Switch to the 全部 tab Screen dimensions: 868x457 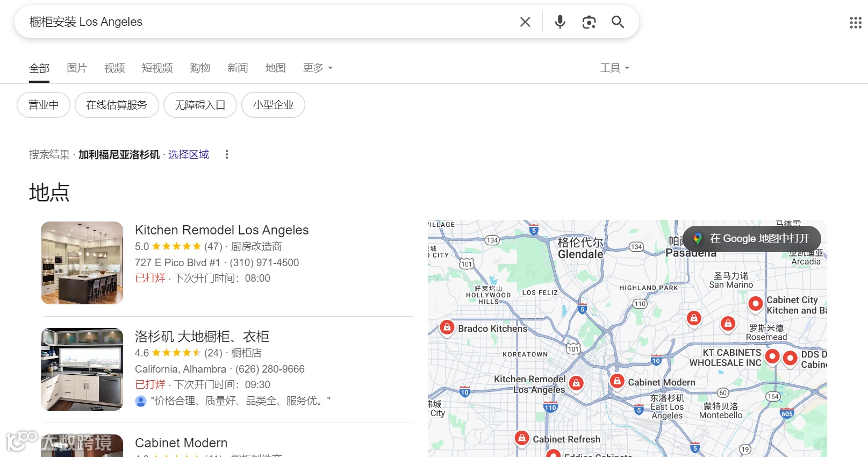39,68
